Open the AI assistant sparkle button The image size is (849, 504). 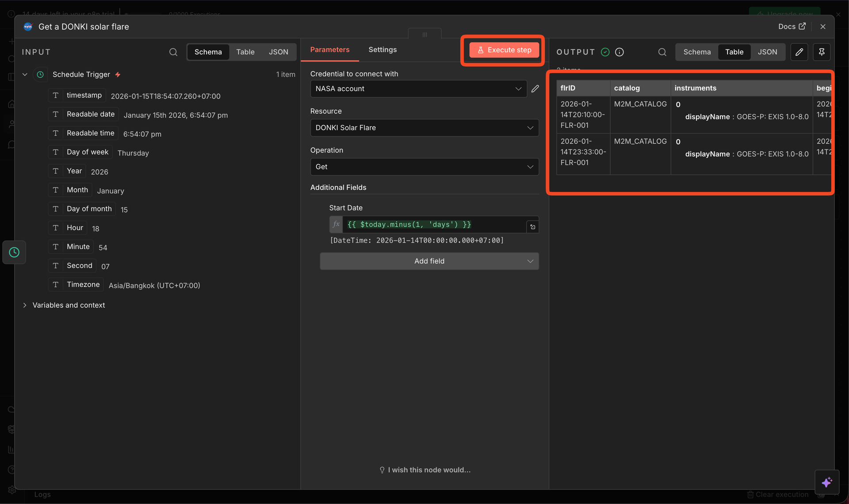pos(827,482)
